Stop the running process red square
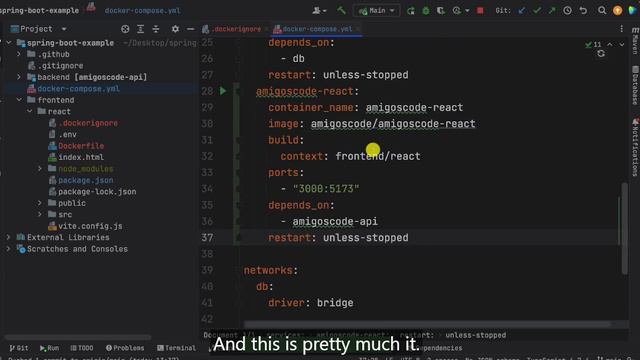The image size is (640, 360). [480, 11]
